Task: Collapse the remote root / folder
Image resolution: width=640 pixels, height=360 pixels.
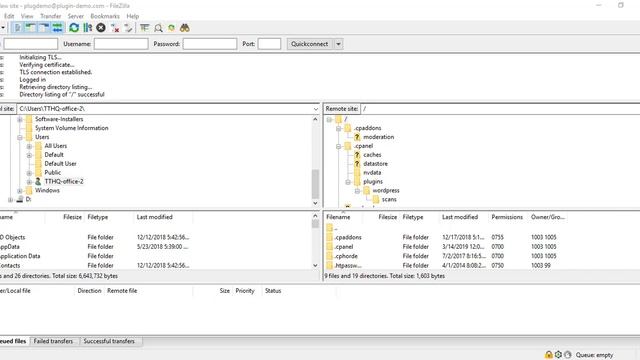Action: pos(329,120)
